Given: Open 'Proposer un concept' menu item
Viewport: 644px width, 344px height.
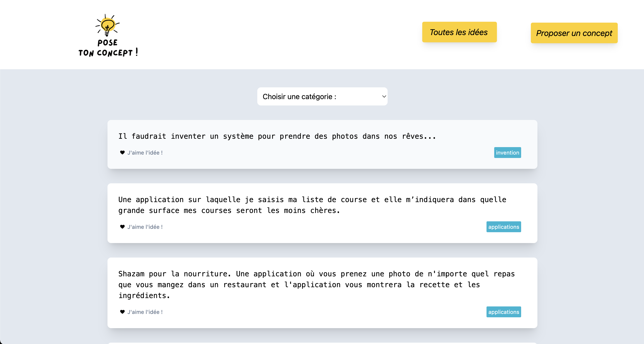Looking at the screenshot, I should click(x=575, y=32).
